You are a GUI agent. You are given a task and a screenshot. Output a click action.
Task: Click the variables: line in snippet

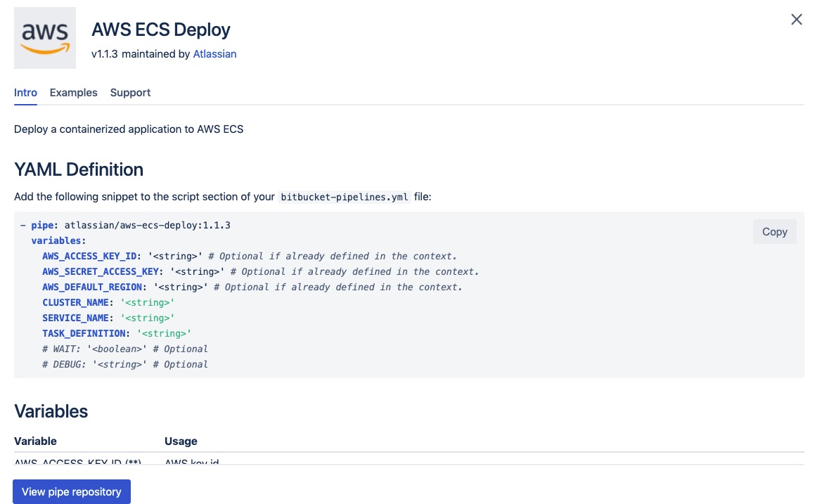click(x=59, y=240)
